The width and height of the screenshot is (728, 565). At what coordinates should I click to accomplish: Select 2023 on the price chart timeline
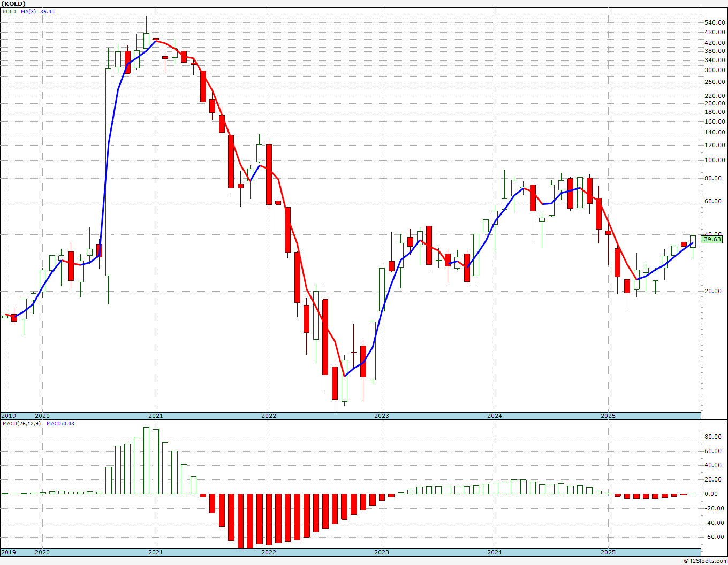tap(381, 416)
